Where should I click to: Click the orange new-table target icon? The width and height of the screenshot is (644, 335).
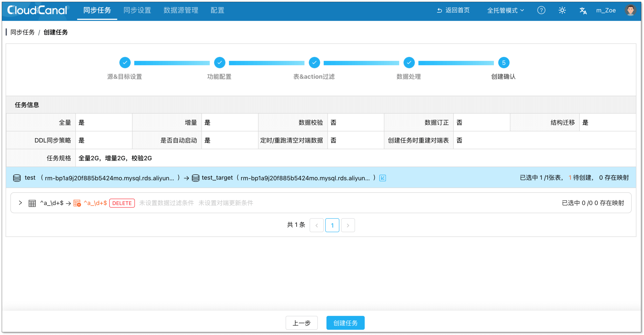pos(77,203)
